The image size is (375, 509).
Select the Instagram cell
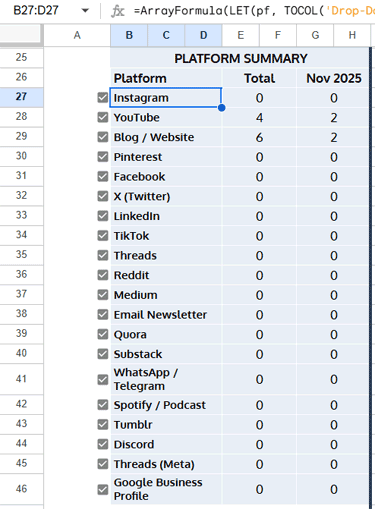(166, 98)
